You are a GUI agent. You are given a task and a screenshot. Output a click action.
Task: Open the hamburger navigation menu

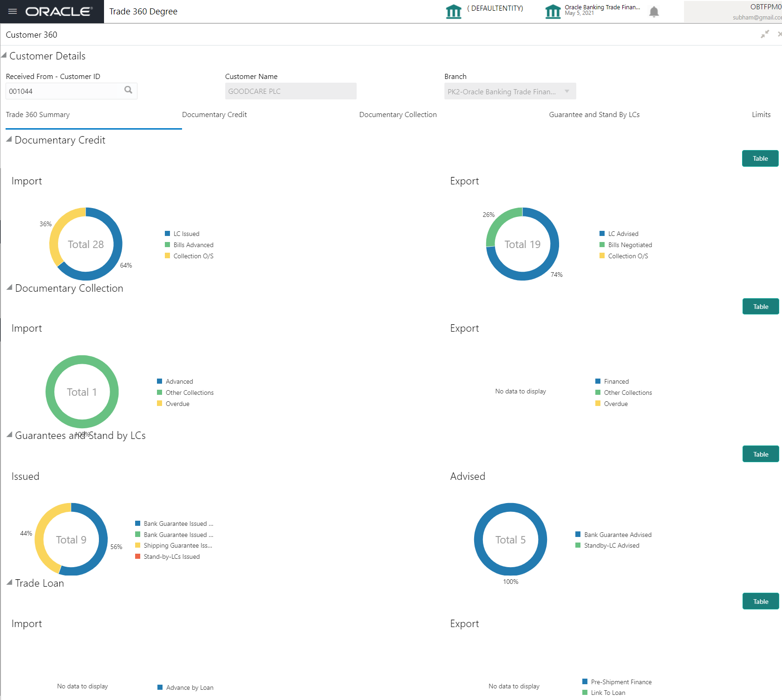(x=13, y=11)
